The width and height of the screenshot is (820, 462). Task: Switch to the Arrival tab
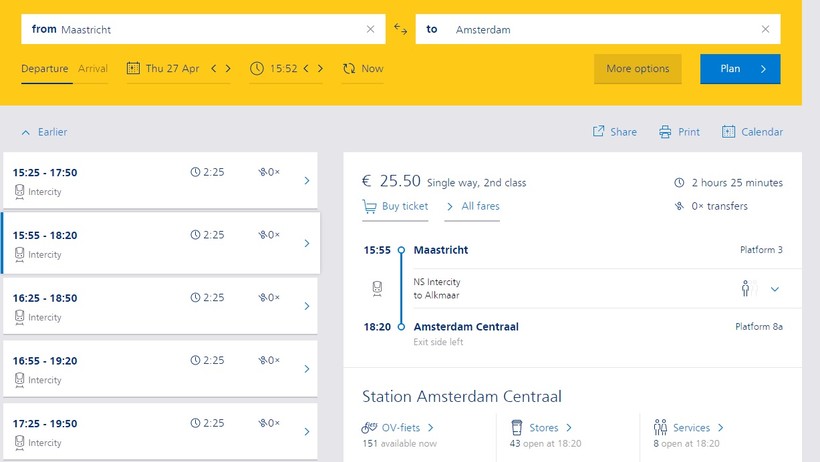click(x=93, y=69)
